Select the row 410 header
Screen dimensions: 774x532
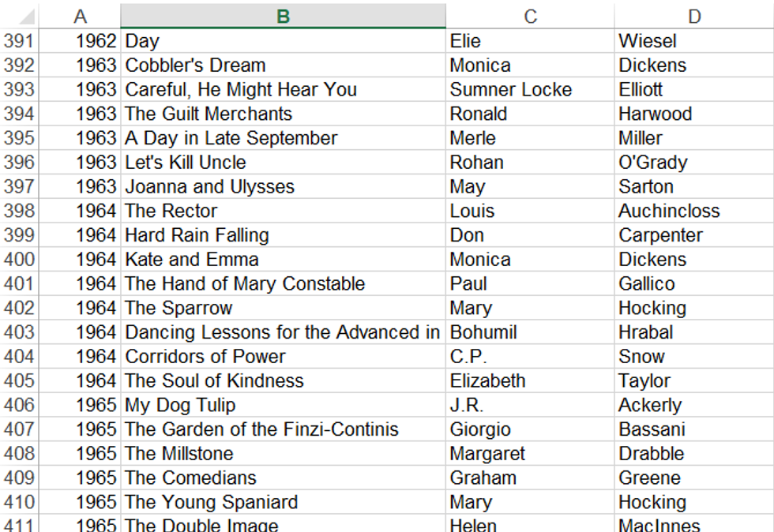pyautogui.click(x=19, y=502)
